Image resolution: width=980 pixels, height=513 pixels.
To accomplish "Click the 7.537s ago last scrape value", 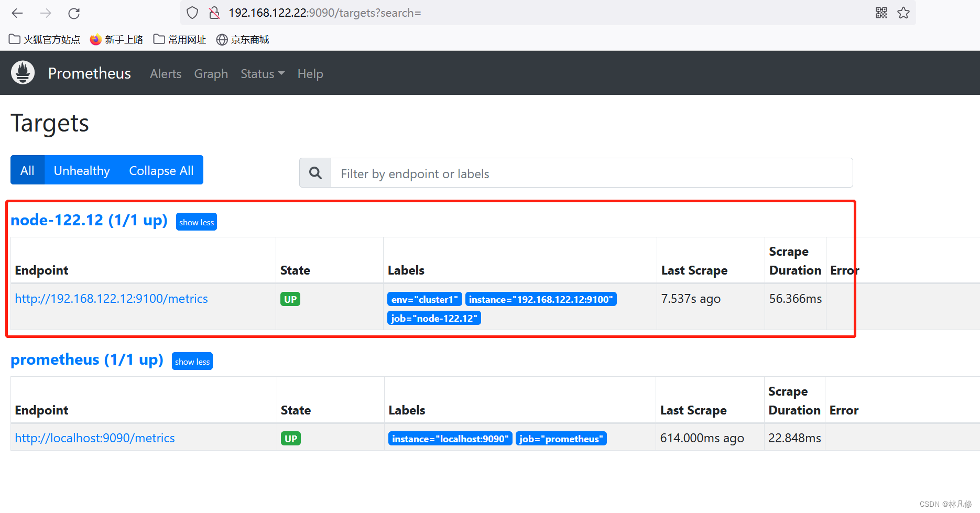I will coord(691,299).
